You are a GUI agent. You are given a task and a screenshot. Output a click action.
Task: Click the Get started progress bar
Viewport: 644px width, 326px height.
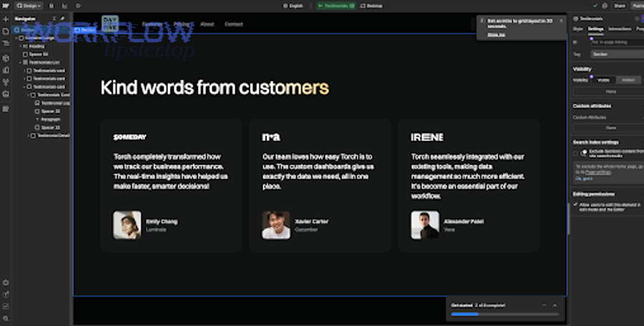coord(502,313)
